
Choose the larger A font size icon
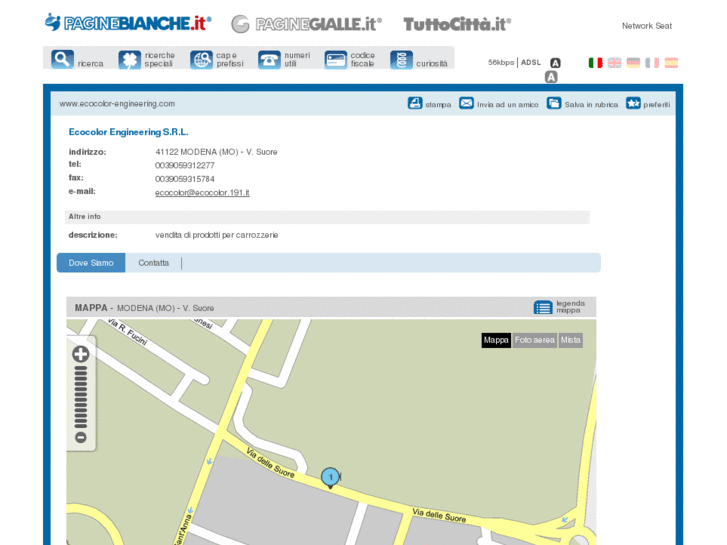551,77
